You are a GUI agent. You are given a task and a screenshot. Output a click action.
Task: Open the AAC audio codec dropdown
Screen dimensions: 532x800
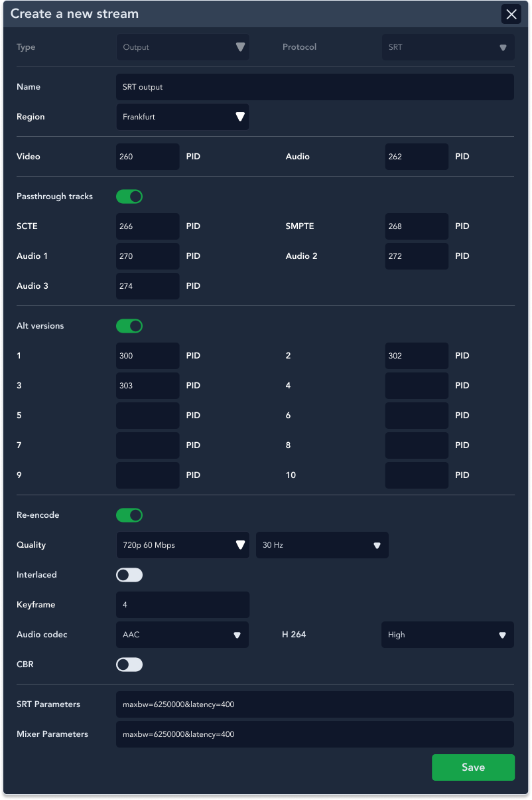coord(182,635)
